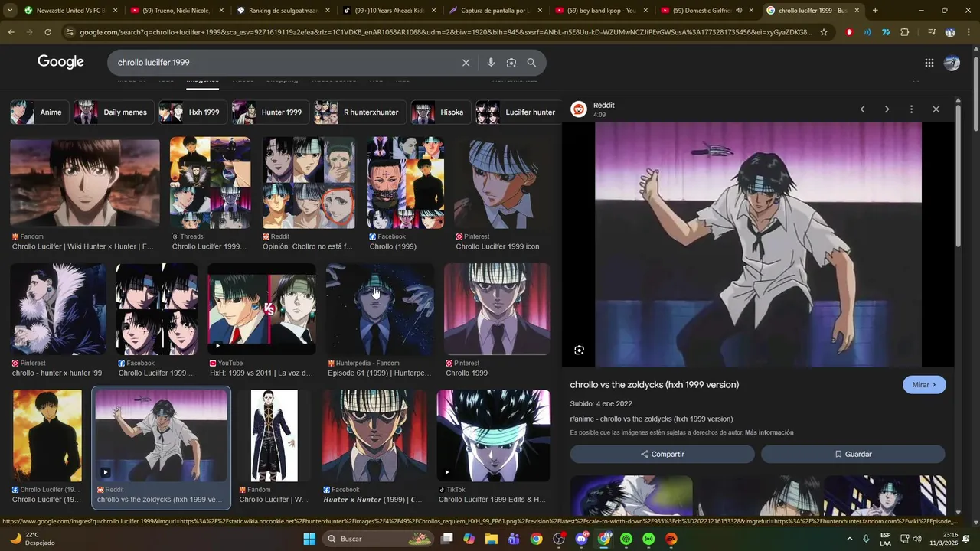980x551 pixels.
Task: Open Hunterpedia Episode 61 (1999) thumbnail
Action: 380,309
